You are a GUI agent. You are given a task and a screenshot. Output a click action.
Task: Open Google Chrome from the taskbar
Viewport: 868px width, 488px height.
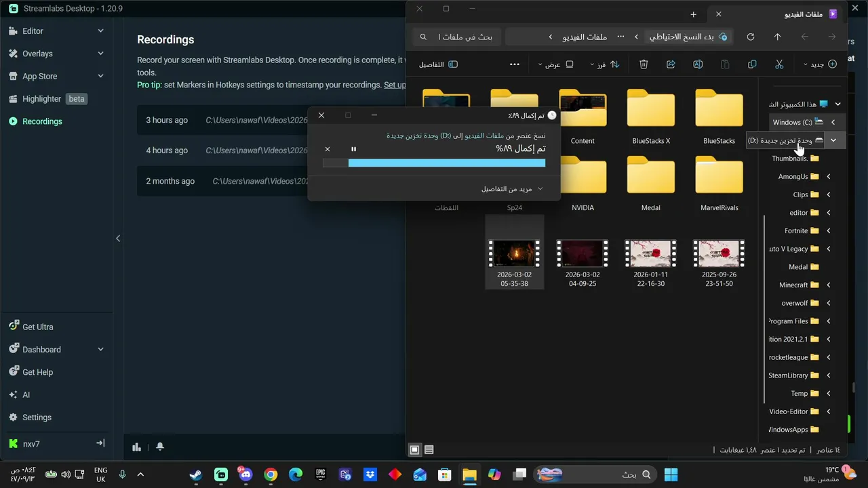[271, 474]
